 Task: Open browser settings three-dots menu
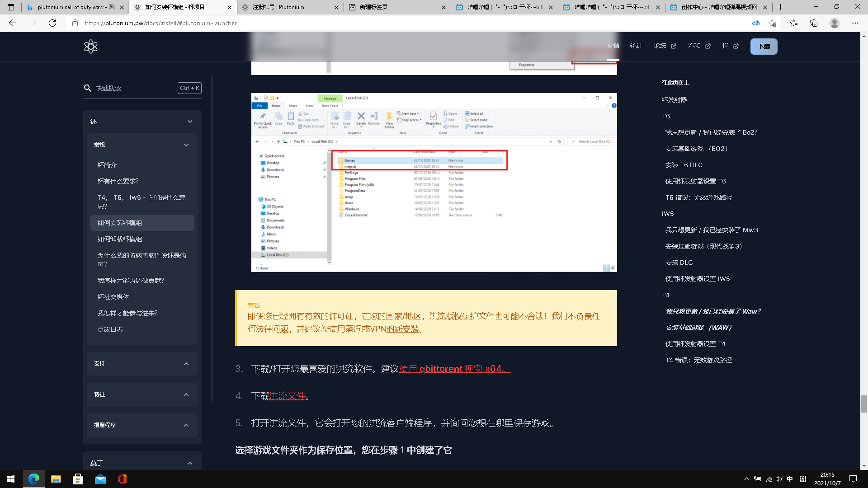click(855, 23)
